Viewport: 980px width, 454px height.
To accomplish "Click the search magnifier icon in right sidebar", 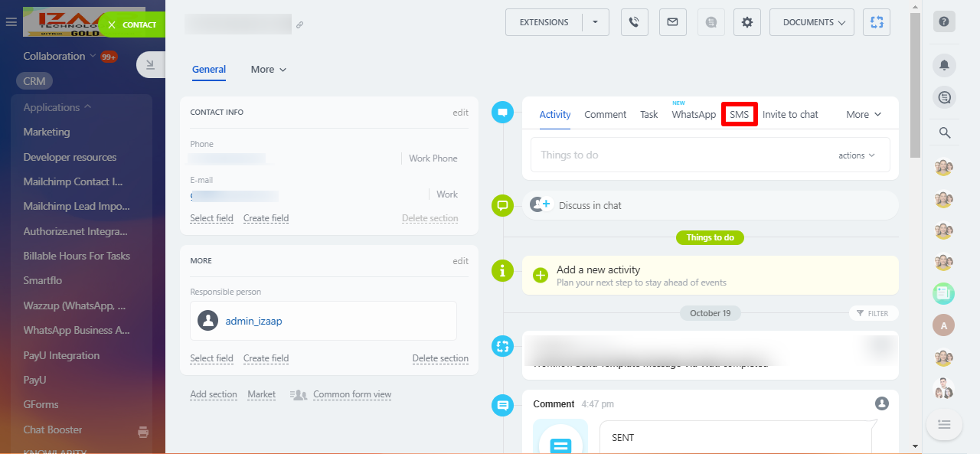I will [x=944, y=133].
